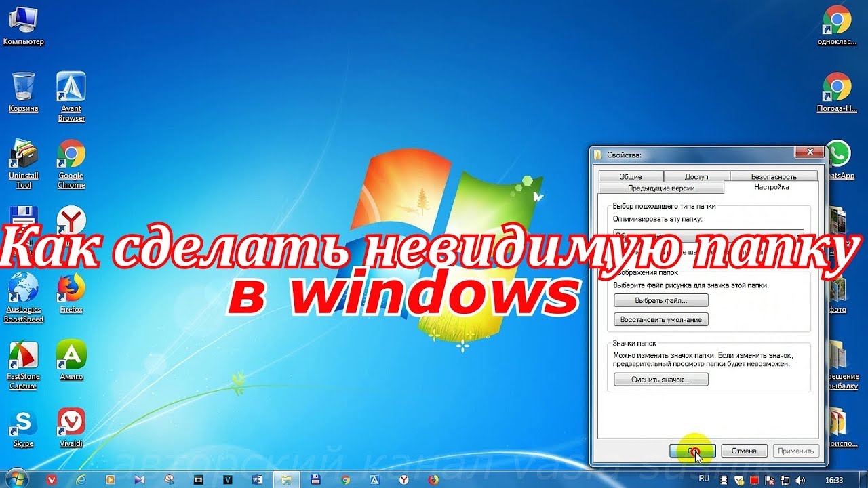Launch Internet Explorer from the taskbar
Screen dimensions: 868x488
81,479
